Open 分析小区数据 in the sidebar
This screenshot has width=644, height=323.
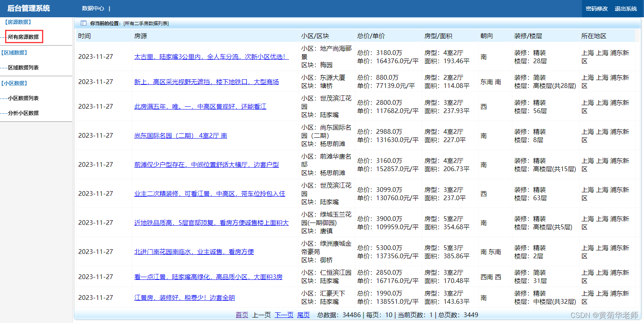tap(24, 113)
